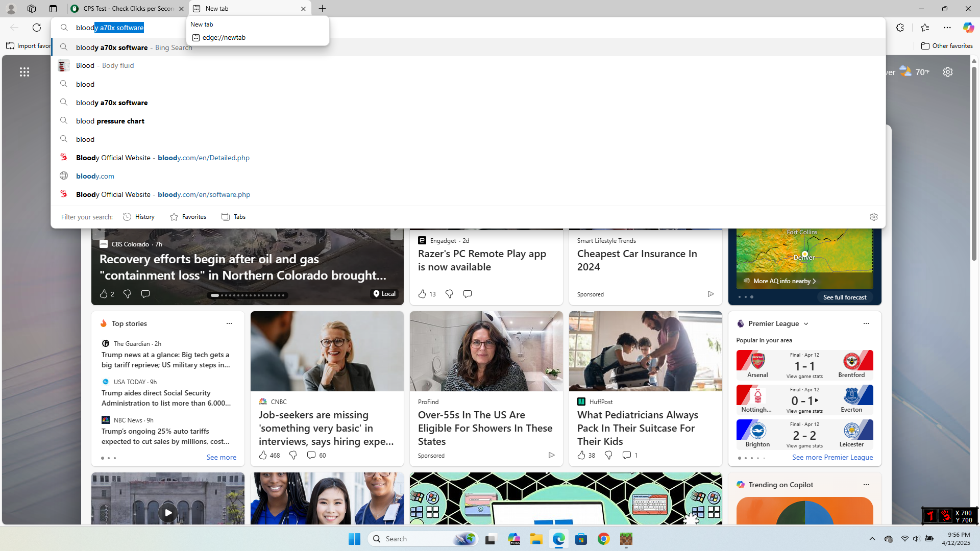Play the video thumbnail in news feed
The image size is (980, 551).
click(168, 513)
